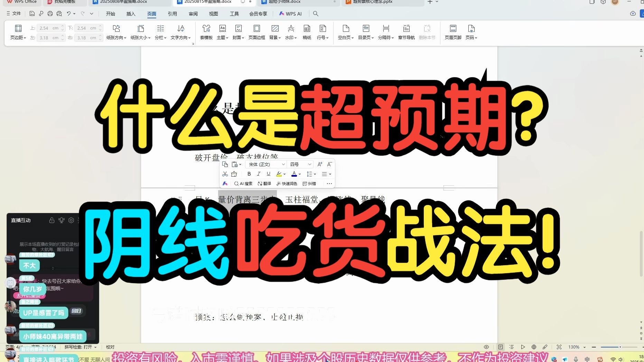The image size is (644, 362).
Task: Undo the last action
Action: [69, 14]
